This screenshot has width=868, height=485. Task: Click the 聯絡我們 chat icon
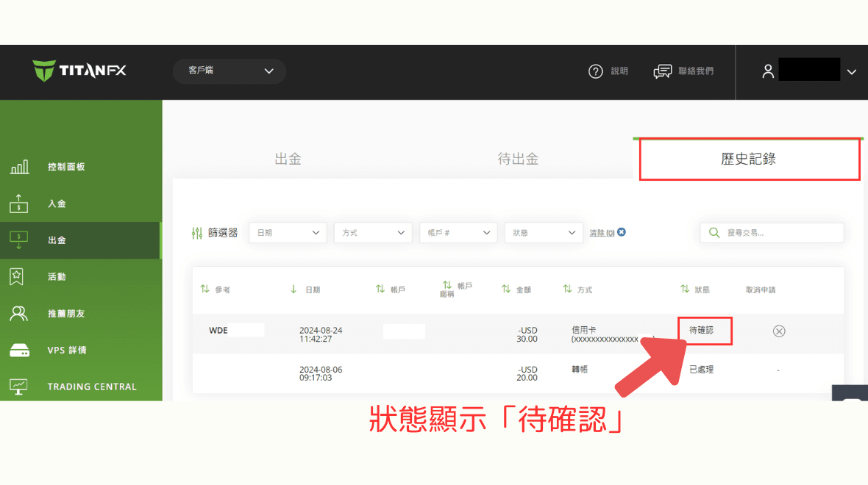pyautogui.click(x=663, y=71)
